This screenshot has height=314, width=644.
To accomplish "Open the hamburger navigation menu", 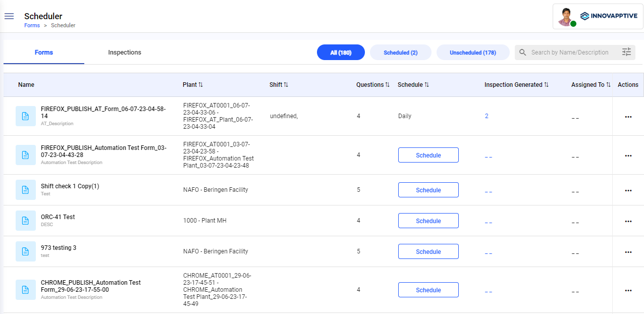I will [9, 16].
